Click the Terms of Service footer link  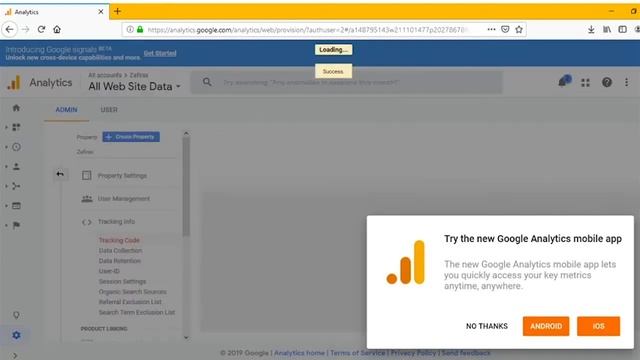(358, 353)
